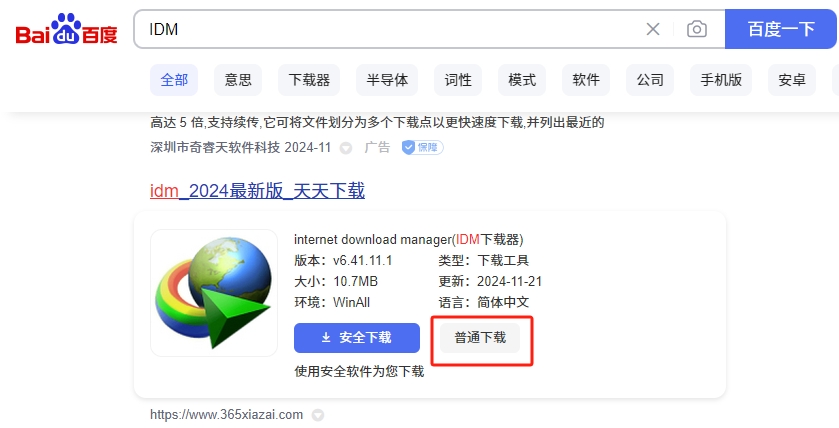Click the https://www.365xiazai.com URL

(226, 415)
